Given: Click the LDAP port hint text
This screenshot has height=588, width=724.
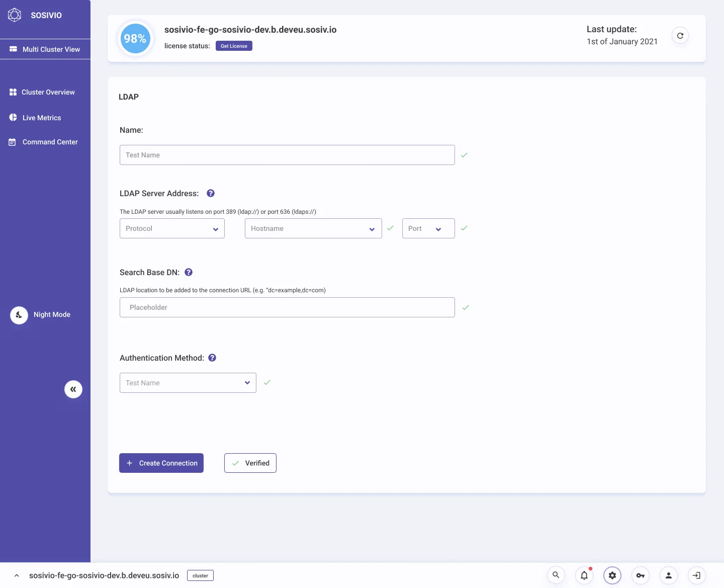Looking at the screenshot, I should pos(218,212).
